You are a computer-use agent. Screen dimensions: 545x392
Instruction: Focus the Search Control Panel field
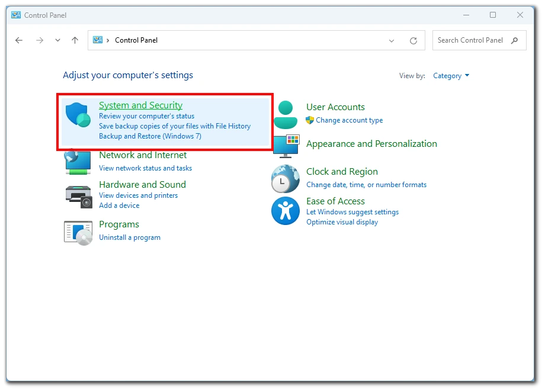[479, 40]
